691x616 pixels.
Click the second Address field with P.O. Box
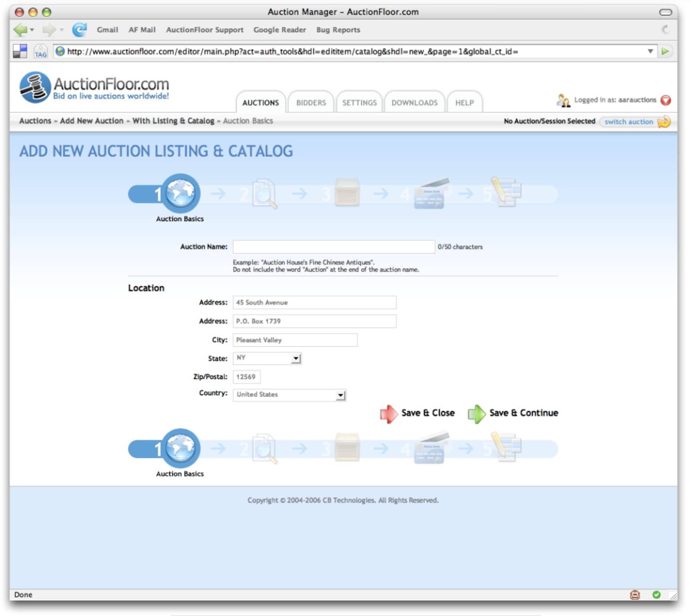[314, 321]
